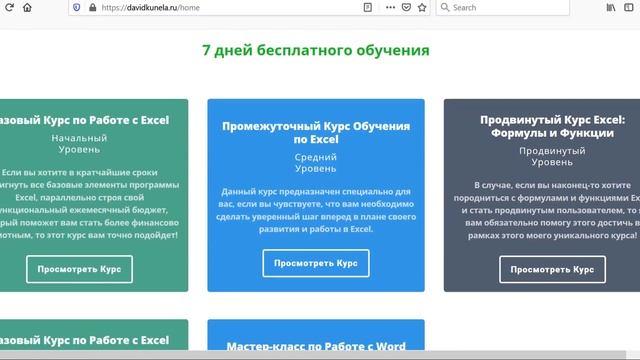Click the gray advanced card description paragraph

547,210
